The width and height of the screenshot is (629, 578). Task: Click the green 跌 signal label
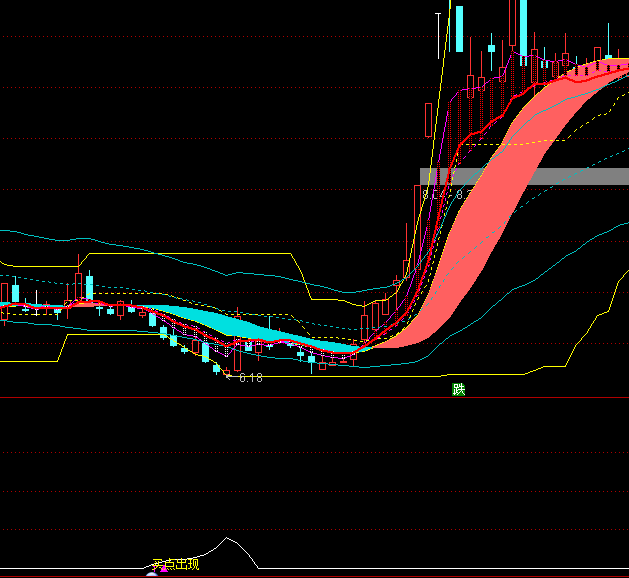[x=458, y=389]
